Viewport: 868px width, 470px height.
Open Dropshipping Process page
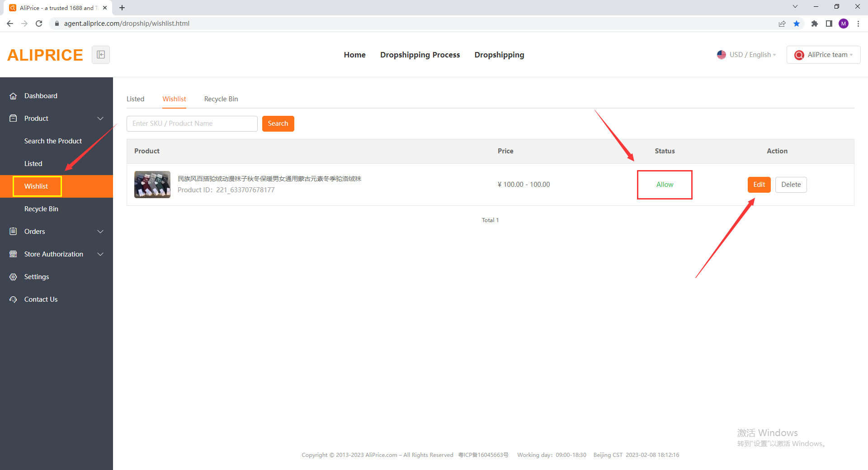(420, 55)
